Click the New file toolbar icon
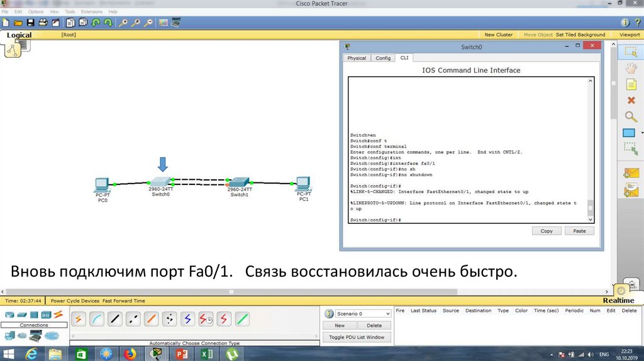This screenshot has height=361, width=644. pyautogui.click(x=6, y=23)
